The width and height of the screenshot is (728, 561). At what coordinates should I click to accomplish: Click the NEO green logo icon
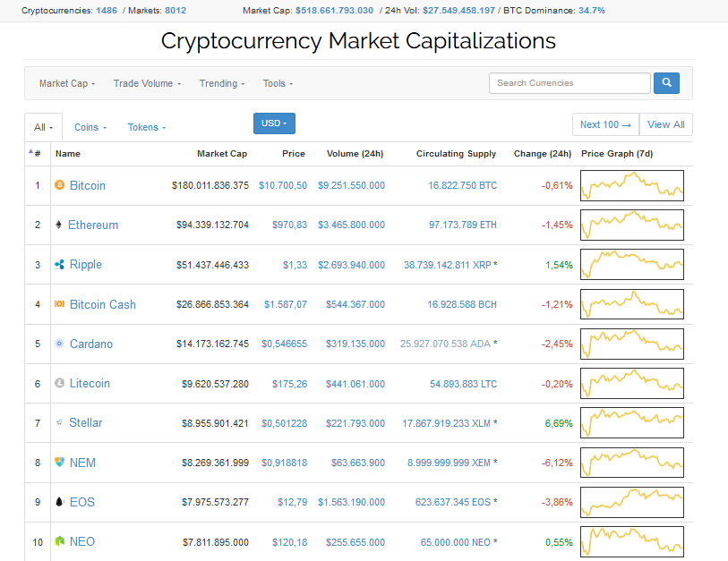(x=59, y=541)
